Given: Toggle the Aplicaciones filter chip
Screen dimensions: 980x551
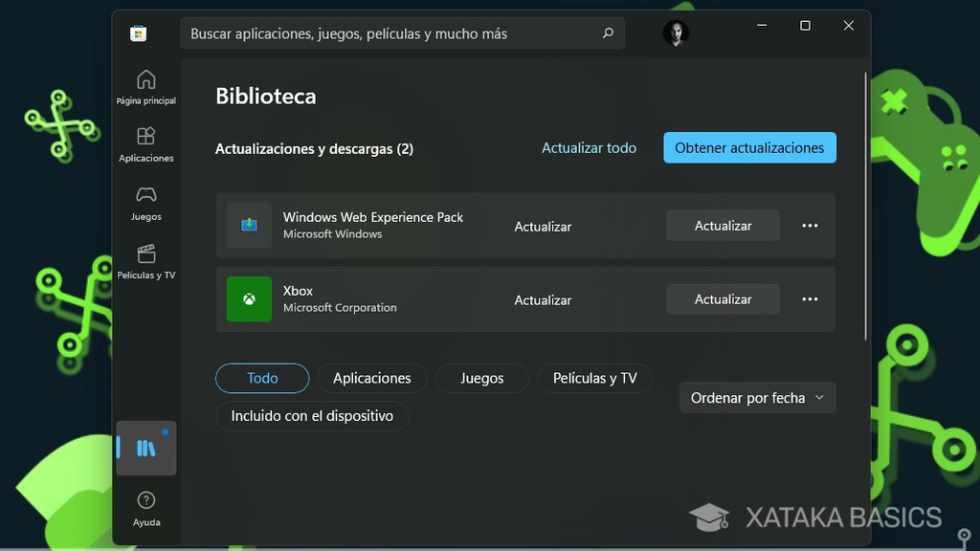Looking at the screenshot, I should pos(372,378).
